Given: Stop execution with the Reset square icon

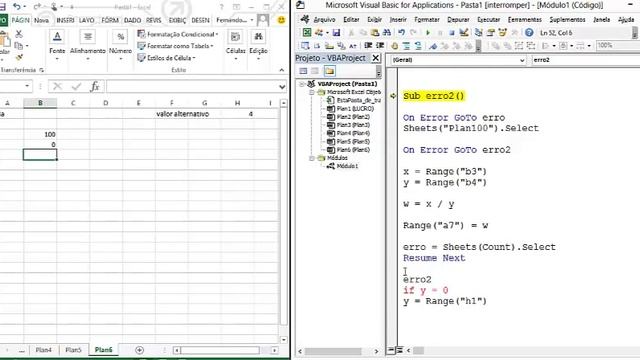Looking at the screenshot, I should (x=452, y=33).
